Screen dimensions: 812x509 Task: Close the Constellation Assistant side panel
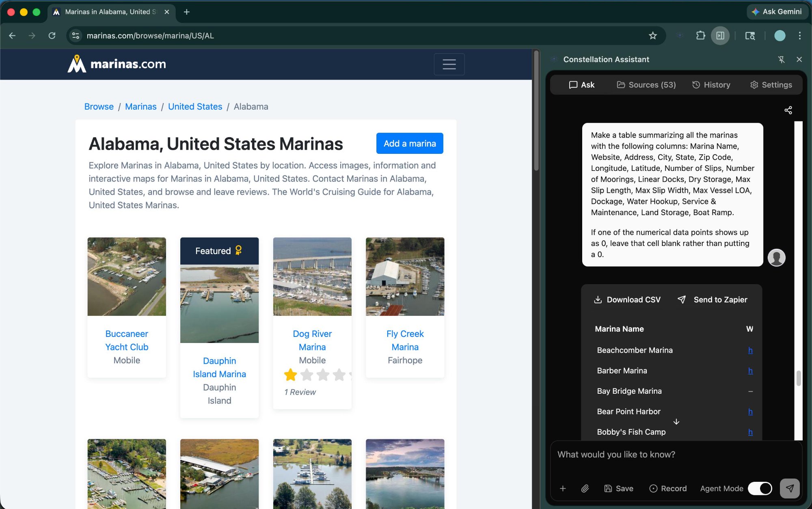(x=799, y=60)
